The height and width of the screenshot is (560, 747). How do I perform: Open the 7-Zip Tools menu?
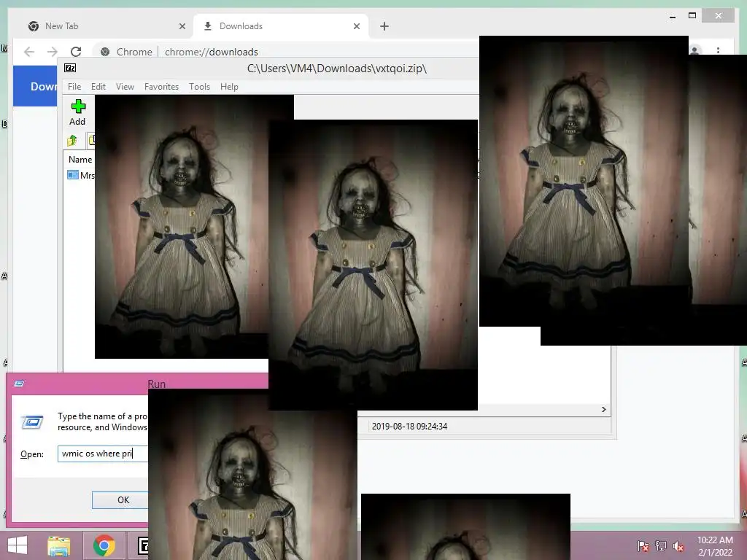(199, 87)
